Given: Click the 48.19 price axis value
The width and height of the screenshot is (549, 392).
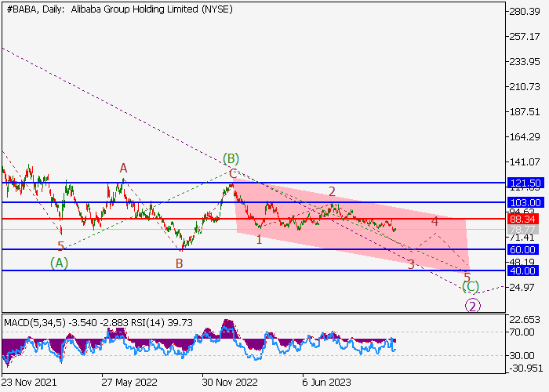Looking at the screenshot, I should pyautogui.click(x=522, y=262).
